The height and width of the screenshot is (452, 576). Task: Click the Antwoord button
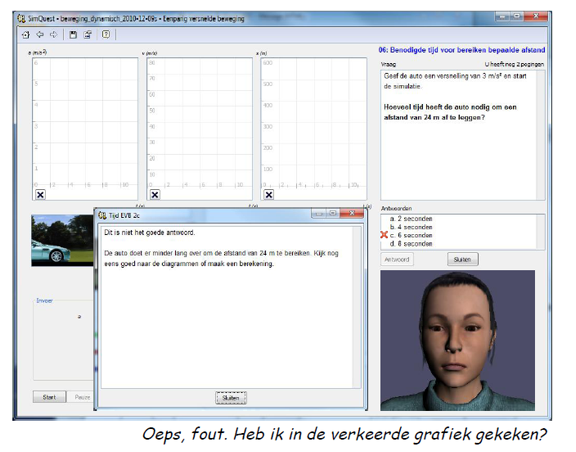(x=397, y=259)
